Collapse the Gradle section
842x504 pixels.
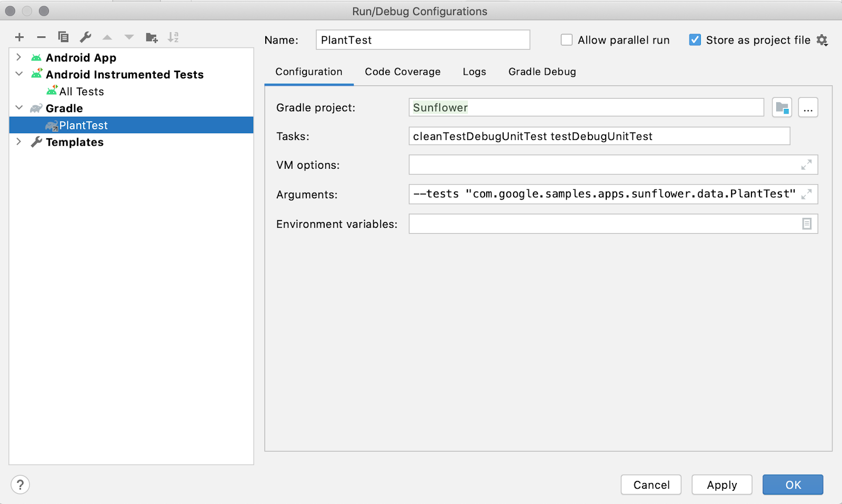[19, 108]
